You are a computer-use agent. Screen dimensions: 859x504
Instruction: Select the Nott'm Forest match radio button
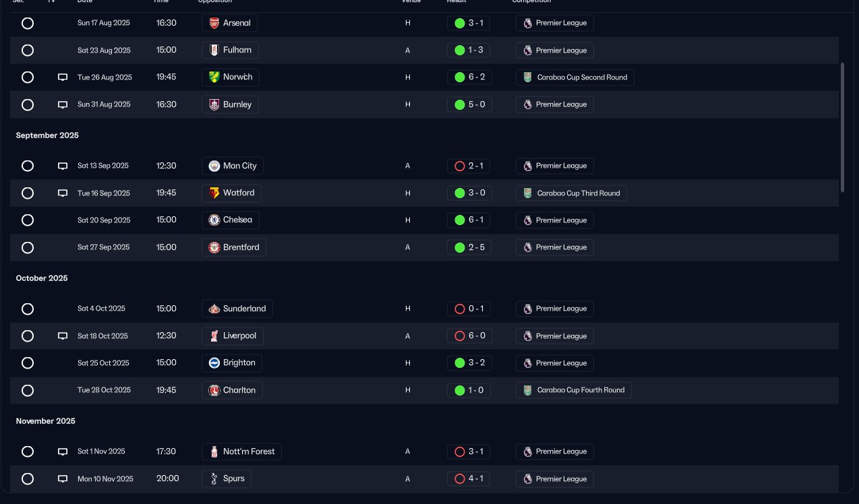point(28,452)
